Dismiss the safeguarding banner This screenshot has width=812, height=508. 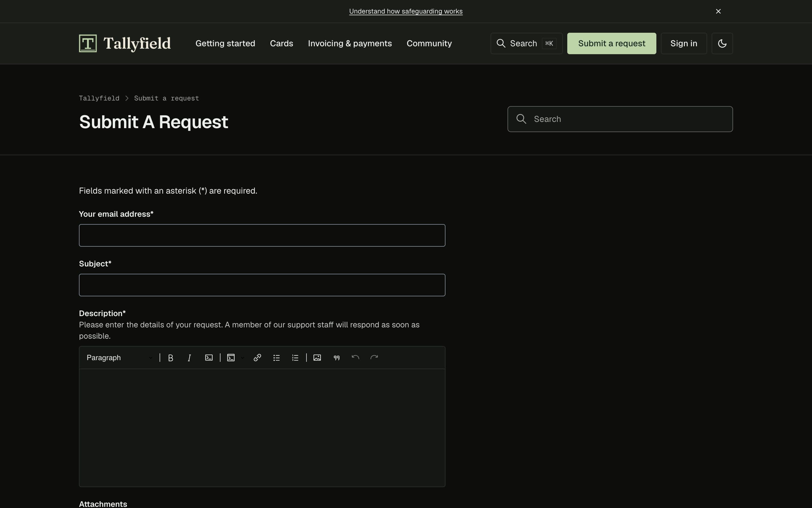pos(718,11)
